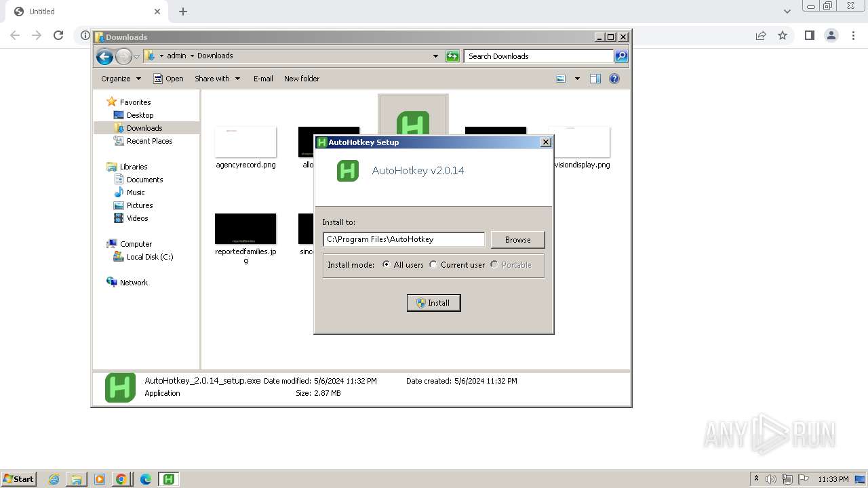Switch to AutoHotkey setup taskbar icon
This screenshot has width=868, height=488.
pyautogui.click(x=169, y=479)
